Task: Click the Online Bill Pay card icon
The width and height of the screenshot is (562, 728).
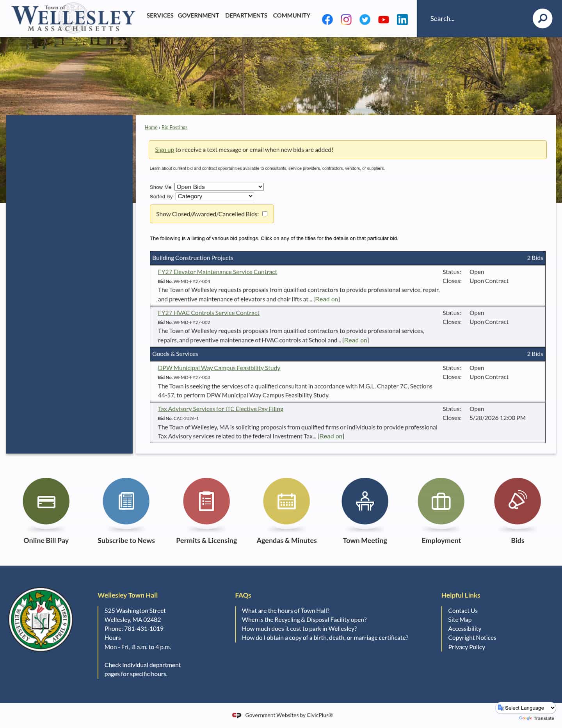Action: tap(46, 501)
